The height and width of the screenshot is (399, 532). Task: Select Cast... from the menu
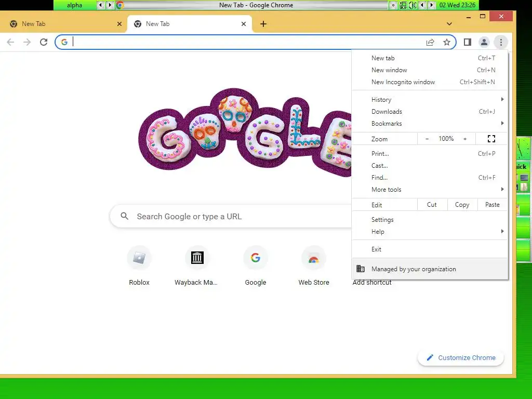click(x=430, y=166)
